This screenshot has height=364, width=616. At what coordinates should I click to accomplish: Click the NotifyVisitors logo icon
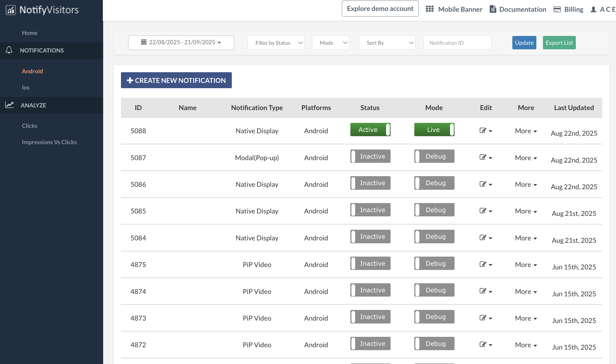coord(11,10)
